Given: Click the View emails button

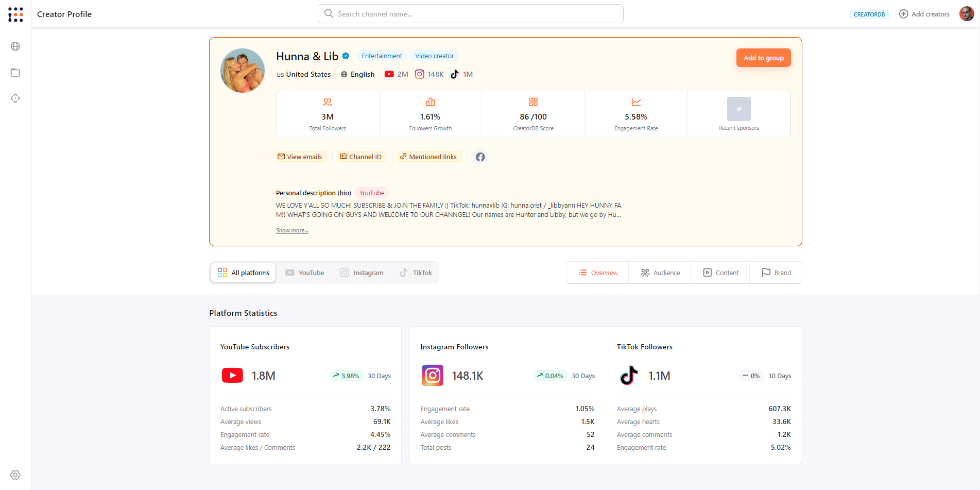Looking at the screenshot, I should pyautogui.click(x=300, y=157).
